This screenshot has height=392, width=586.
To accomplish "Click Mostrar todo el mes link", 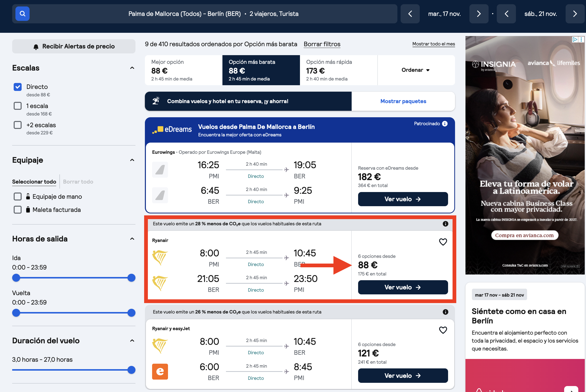I will tap(433, 44).
